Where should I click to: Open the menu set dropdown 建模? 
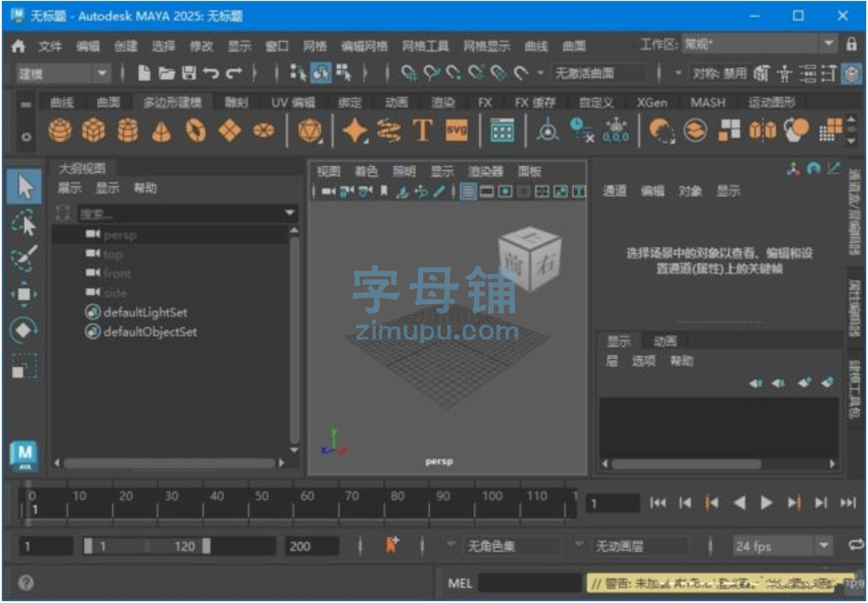(x=63, y=73)
